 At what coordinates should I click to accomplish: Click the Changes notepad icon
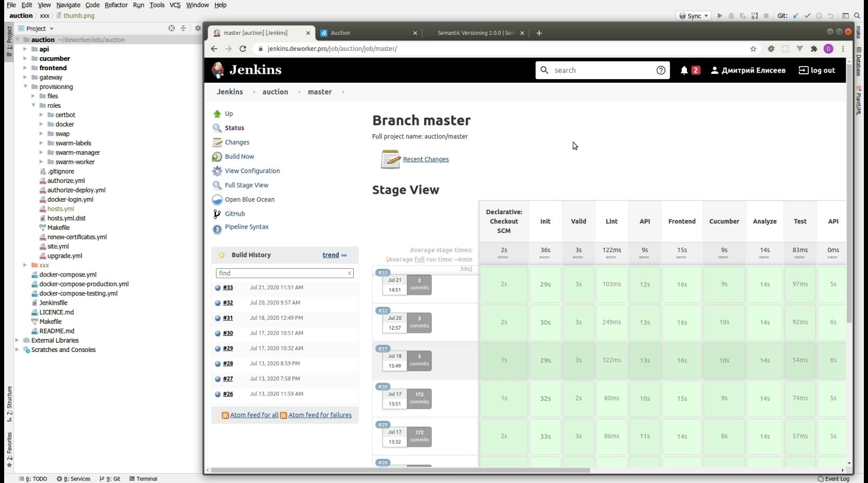pos(217,142)
